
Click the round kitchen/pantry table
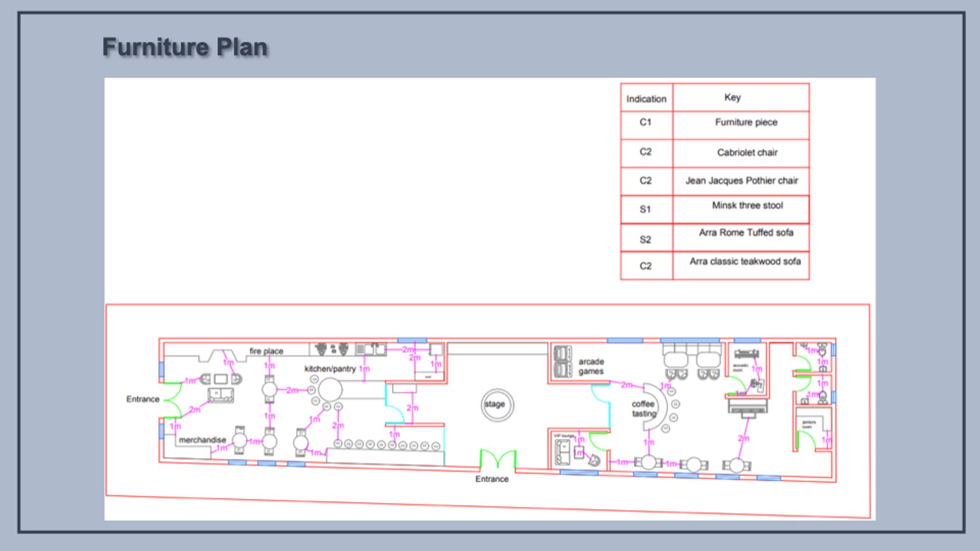coord(330,390)
